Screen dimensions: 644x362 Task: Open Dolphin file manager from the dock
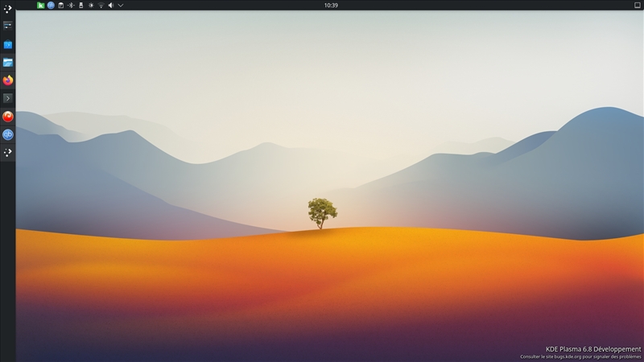pyautogui.click(x=8, y=63)
